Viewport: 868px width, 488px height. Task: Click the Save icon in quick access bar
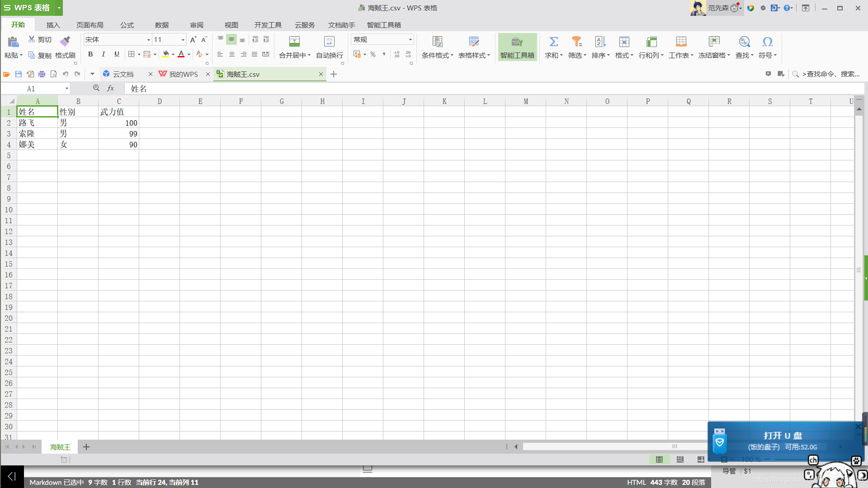19,74
